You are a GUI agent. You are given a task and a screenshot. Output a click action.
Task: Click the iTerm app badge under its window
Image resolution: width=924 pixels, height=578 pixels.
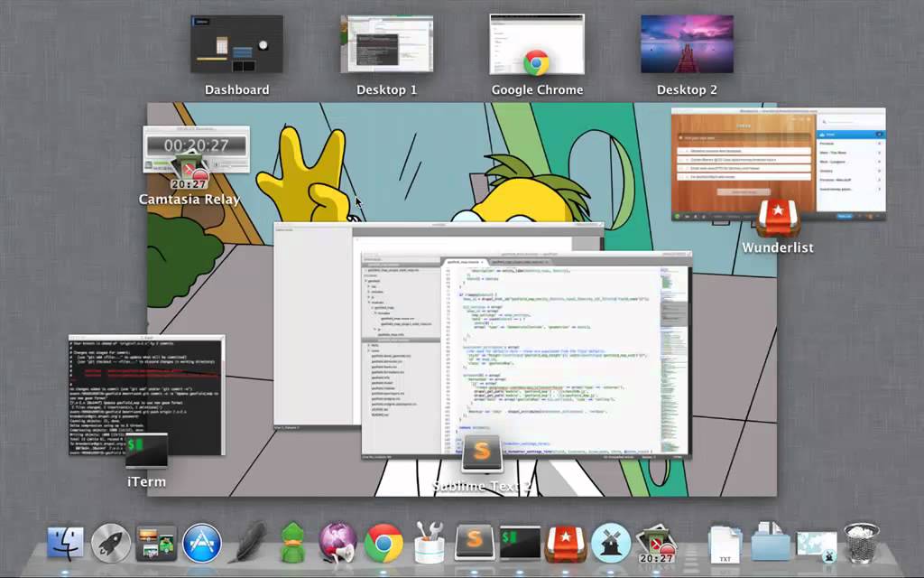147,452
